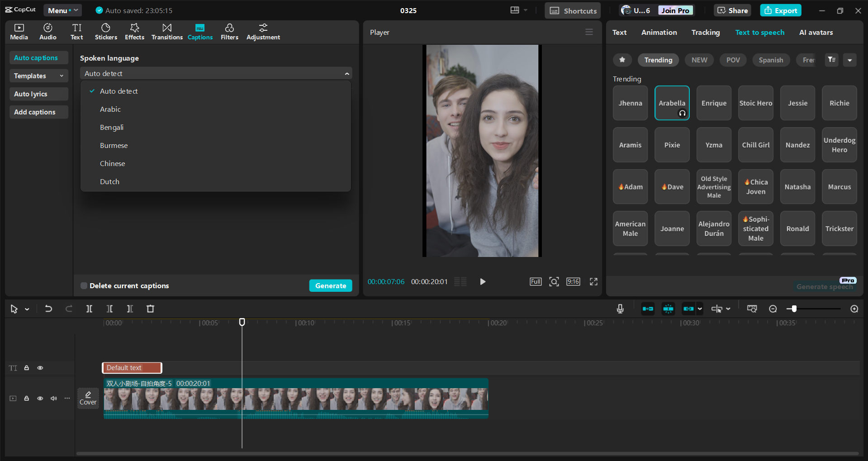Screen dimensions: 868x461
Task: Undo the last edit action
Action: 48,309
